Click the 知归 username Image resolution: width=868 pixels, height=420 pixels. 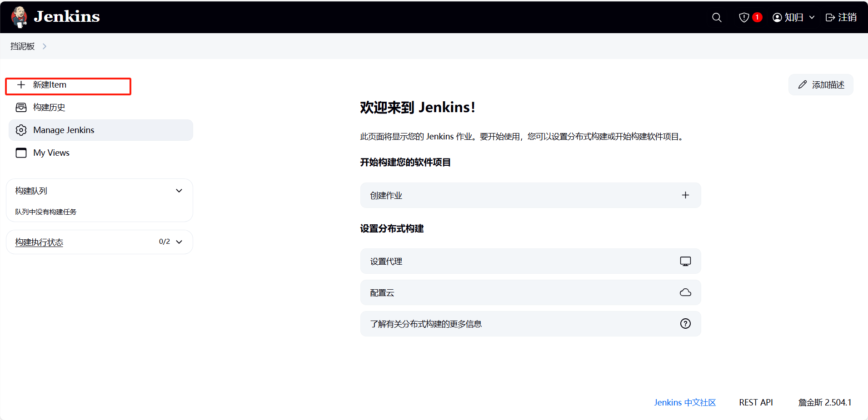[794, 17]
